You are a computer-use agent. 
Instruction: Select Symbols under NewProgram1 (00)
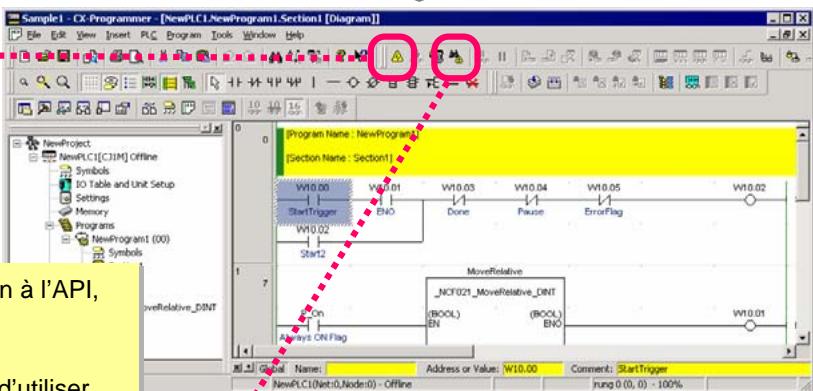pos(124,253)
